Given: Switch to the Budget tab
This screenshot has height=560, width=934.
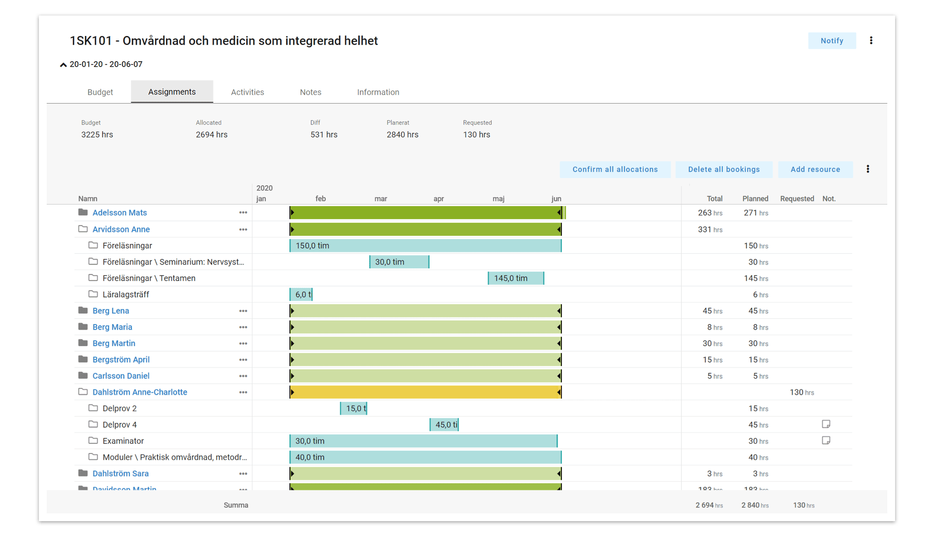Looking at the screenshot, I should click(x=100, y=92).
